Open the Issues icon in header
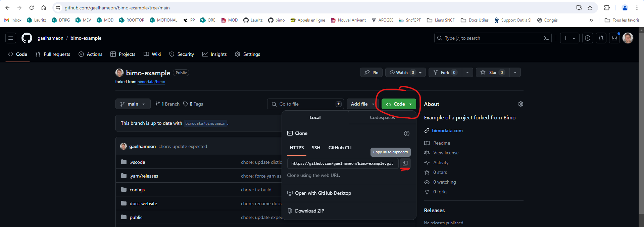This screenshot has width=644, height=227. coord(588,38)
